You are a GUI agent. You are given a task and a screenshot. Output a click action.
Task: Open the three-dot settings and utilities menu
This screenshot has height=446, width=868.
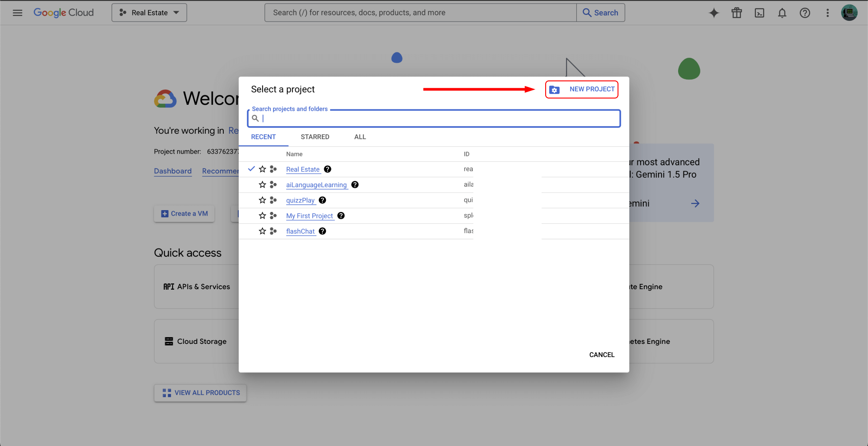827,13
